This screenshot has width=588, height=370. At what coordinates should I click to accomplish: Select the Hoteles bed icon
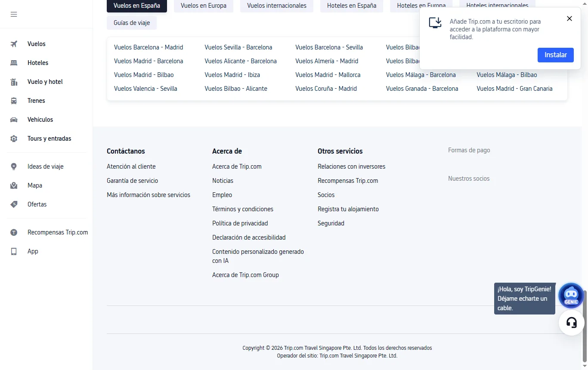point(14,63)
